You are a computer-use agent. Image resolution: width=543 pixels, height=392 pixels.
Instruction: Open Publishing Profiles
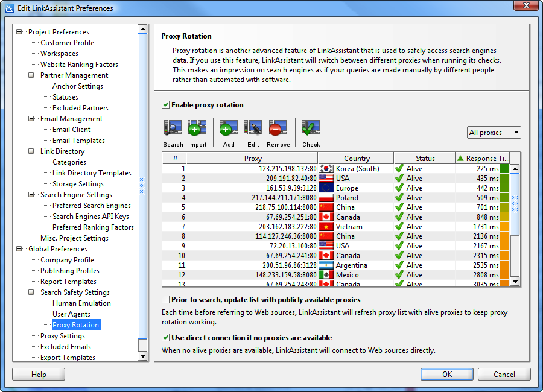click(70, 271)
